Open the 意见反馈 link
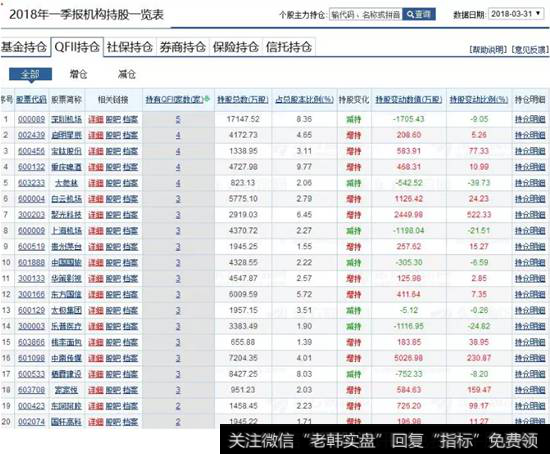Image resolution: width=550 pixels, height=454 pixels. tap(530, 50)
